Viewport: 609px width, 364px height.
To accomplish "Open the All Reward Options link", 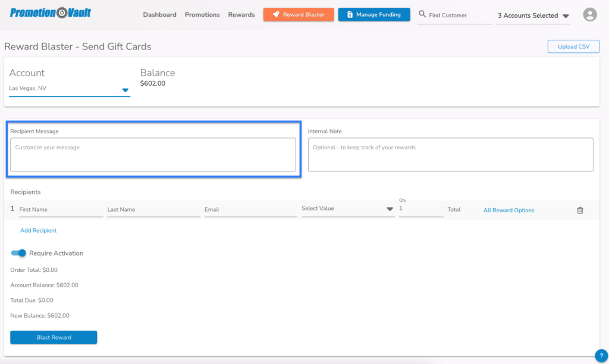I will (x=509, y=210).
